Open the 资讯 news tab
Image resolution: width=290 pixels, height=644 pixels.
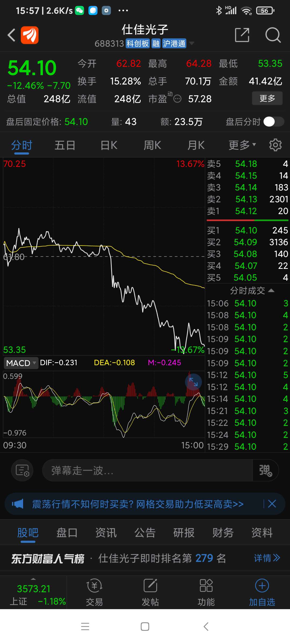[106, 533]
